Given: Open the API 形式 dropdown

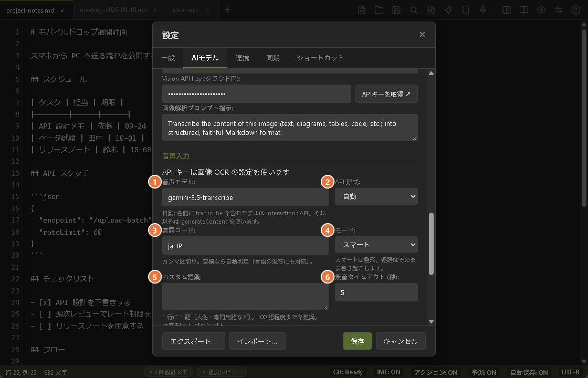Looking at the screenshot, I should (x=376, y=196).
